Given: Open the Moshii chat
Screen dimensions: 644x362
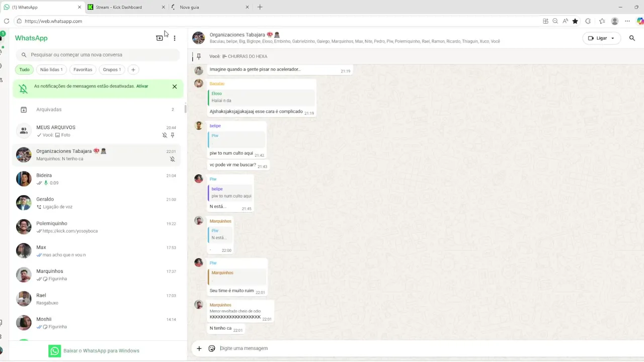Looking at the screenshot, I should pyautogui.click(x=98, y=323).
